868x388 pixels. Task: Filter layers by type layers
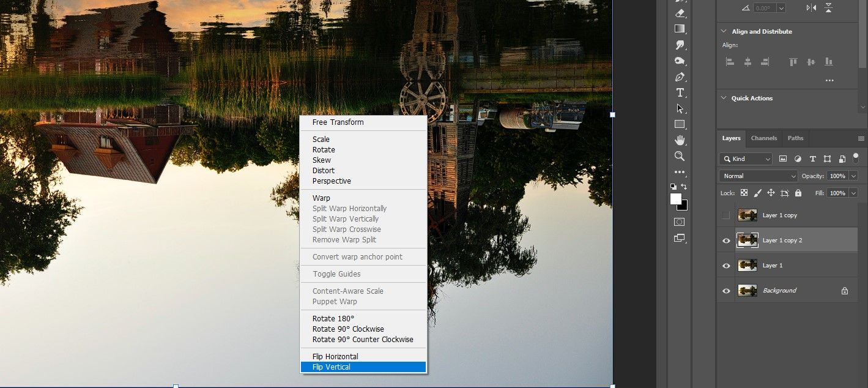[x=813, y=159]
